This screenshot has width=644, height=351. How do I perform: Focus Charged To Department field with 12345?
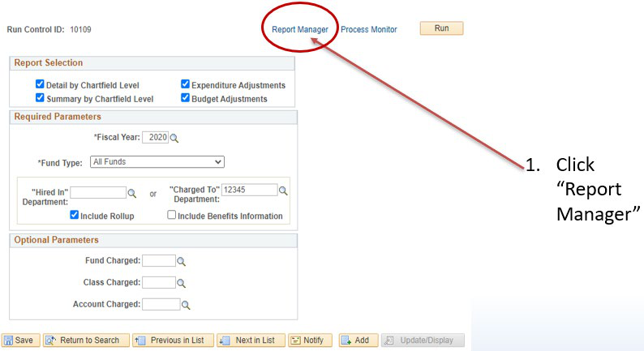249,190
